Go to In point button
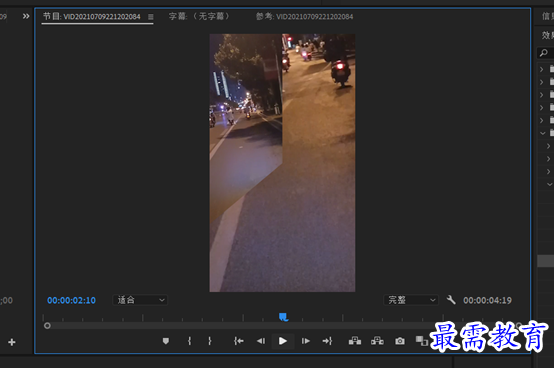The width and height of the screenshot is (554, 368). [x=238, y=341]
